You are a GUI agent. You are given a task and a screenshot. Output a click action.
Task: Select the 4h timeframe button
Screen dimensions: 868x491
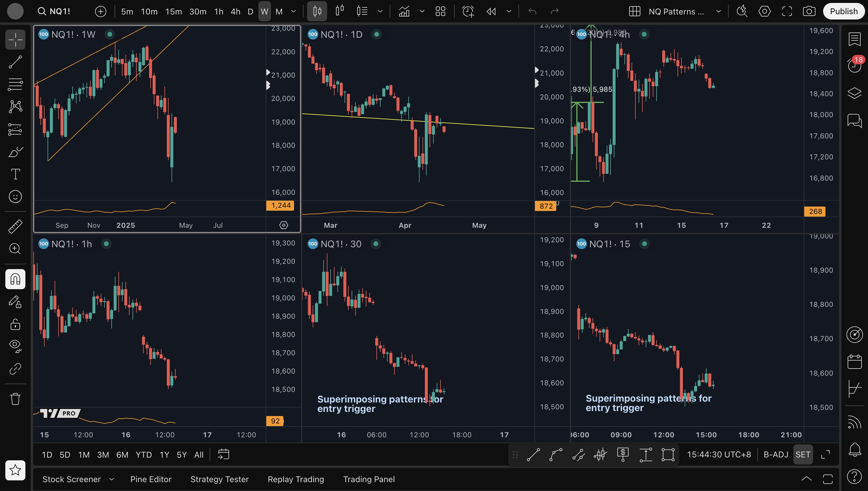pyautogui.click(x=235, y=12)
